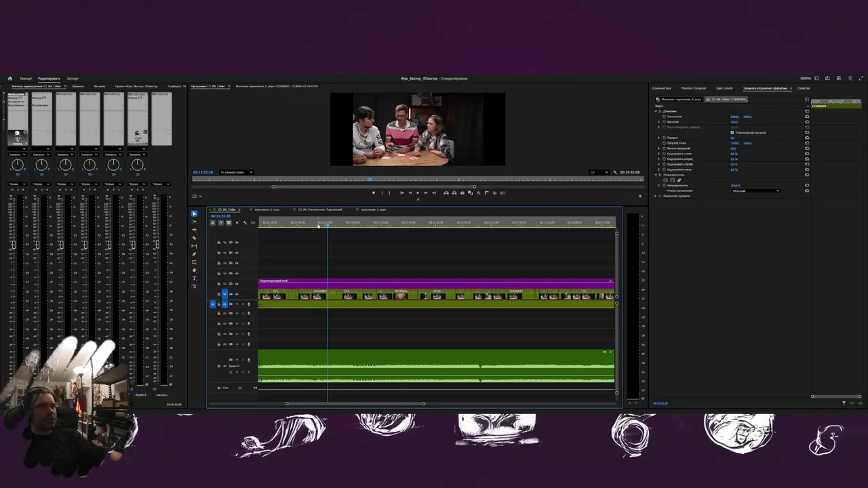Open the Эффекты panel tab

78,86
